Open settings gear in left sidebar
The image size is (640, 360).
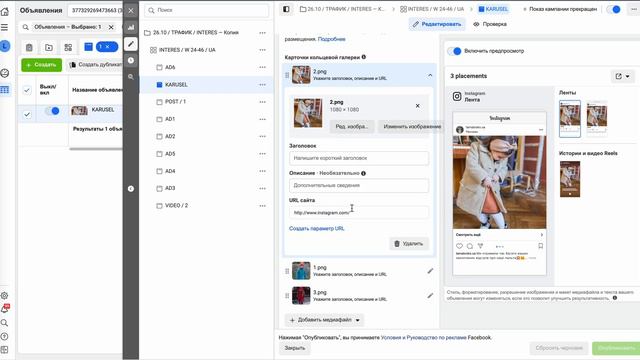(4, 295)
